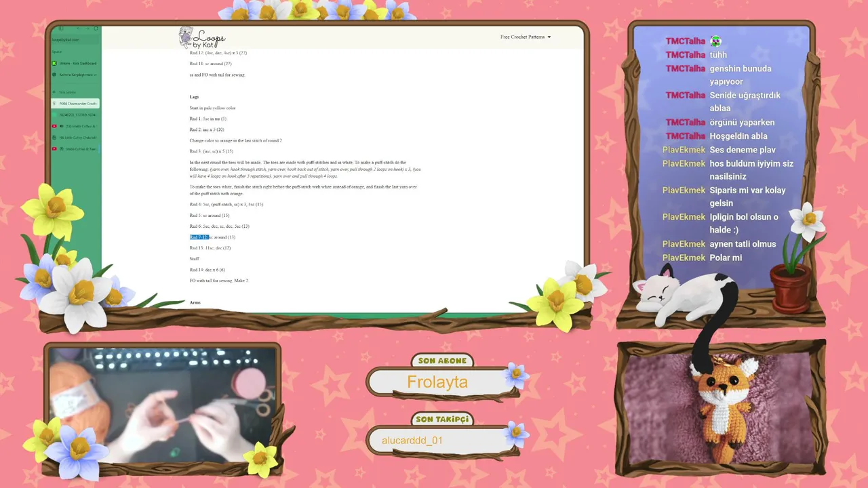The image size is (868, 488).
Task: Switch to the Ghibli Coffee tab playing audio
Action: (x=75, y=126)
